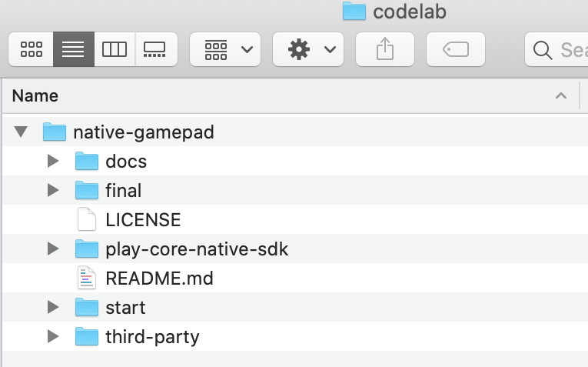
Task: Collapse the native-gamepad folder
Action: click(19, 132)
